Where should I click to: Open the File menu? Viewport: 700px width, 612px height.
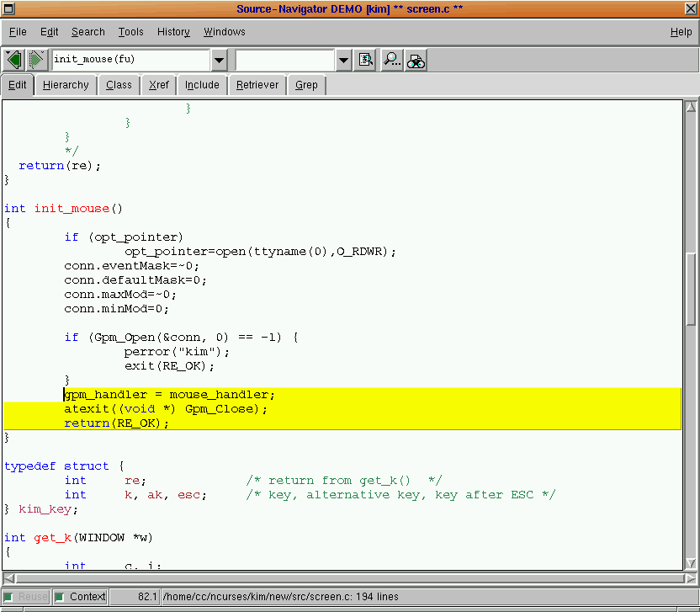click(x=18, y=32)
